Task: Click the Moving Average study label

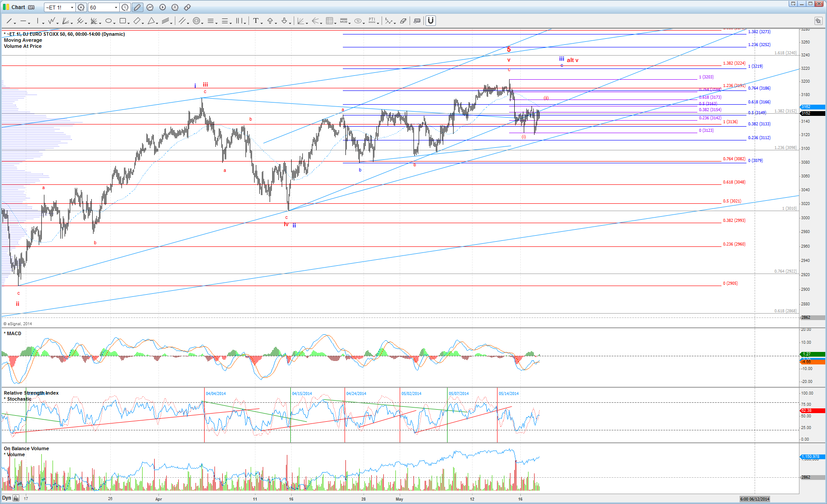Action: point(23,40)
